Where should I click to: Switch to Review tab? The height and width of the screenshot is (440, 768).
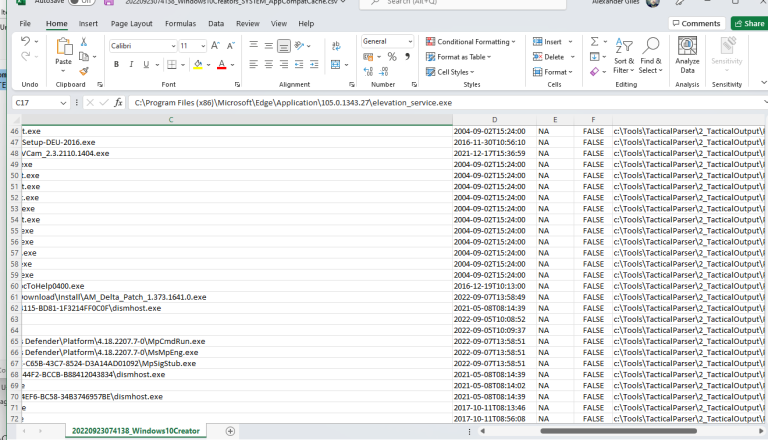coord(248,24)
